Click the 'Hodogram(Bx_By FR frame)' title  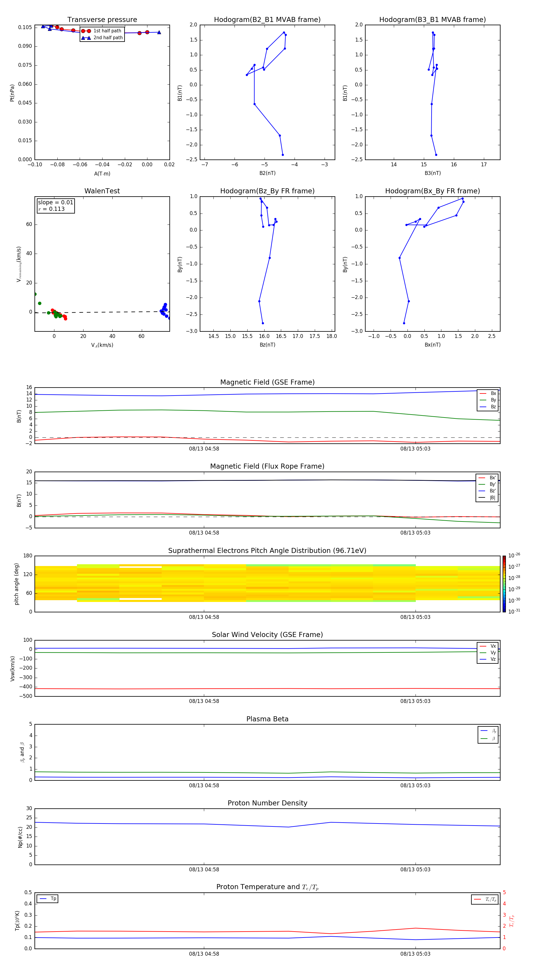click(432, 191)
